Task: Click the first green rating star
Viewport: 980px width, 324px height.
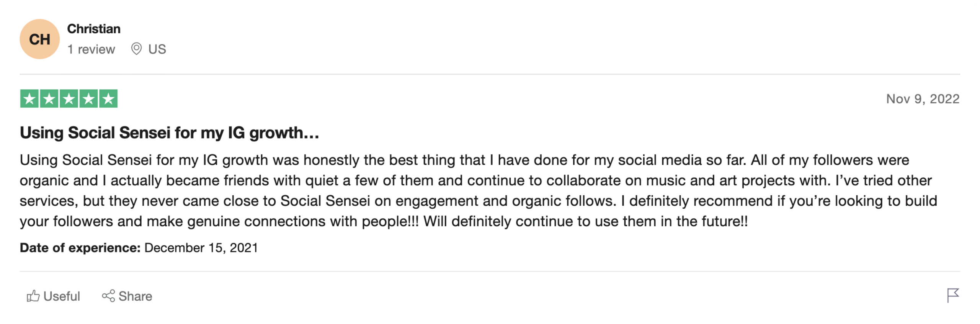Action: pyautogui.click(x=29, y=99)
